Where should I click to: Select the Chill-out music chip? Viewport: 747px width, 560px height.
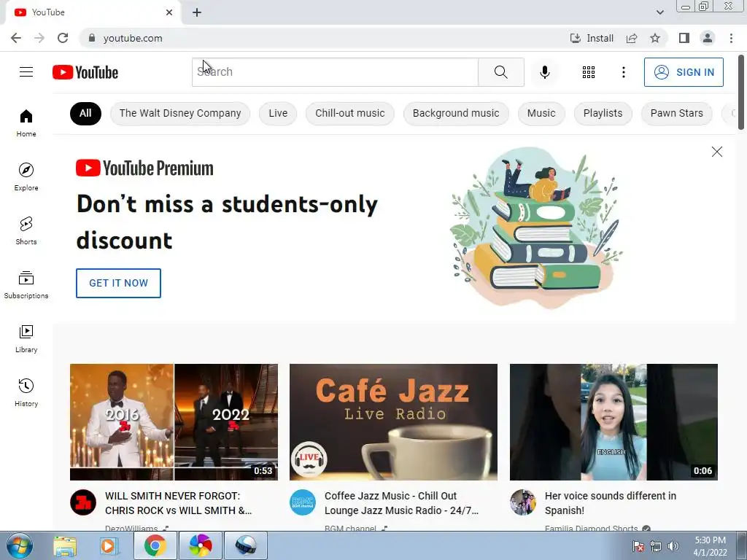coord(349,113)
